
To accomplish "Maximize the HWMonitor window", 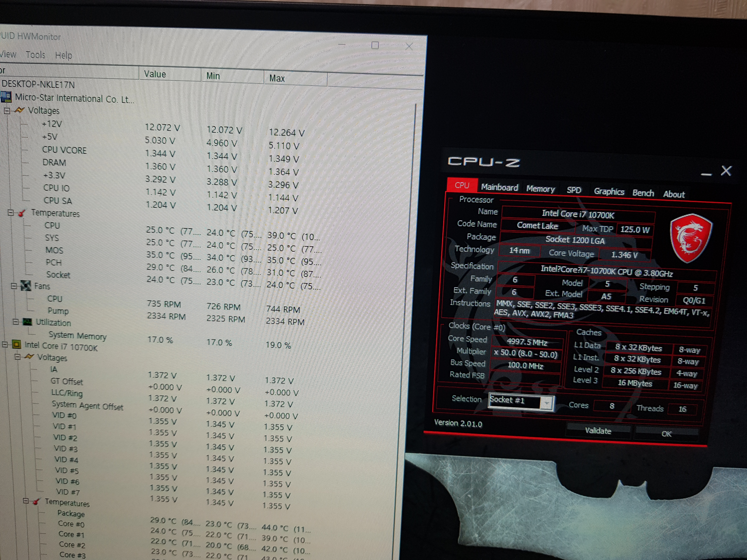I will click(375, 45).
